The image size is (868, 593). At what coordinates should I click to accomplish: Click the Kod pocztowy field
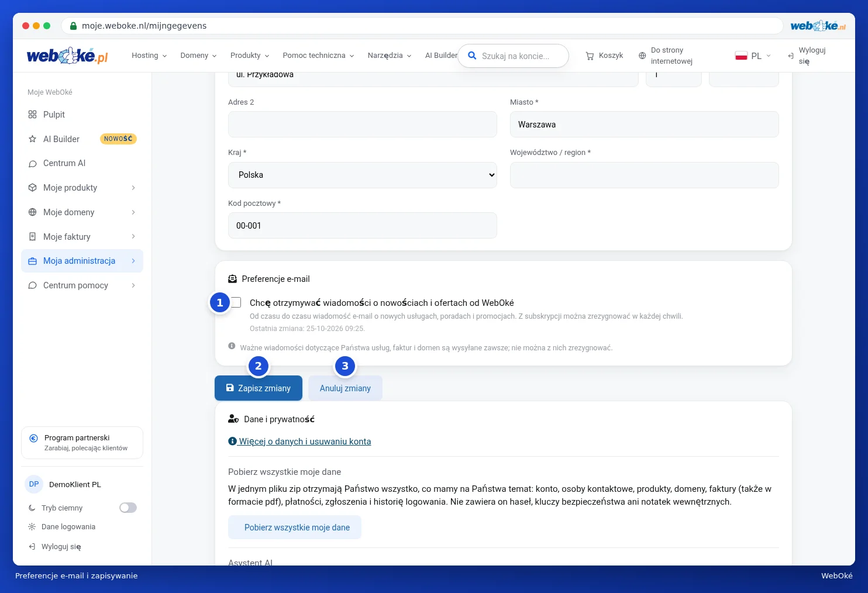363,226
